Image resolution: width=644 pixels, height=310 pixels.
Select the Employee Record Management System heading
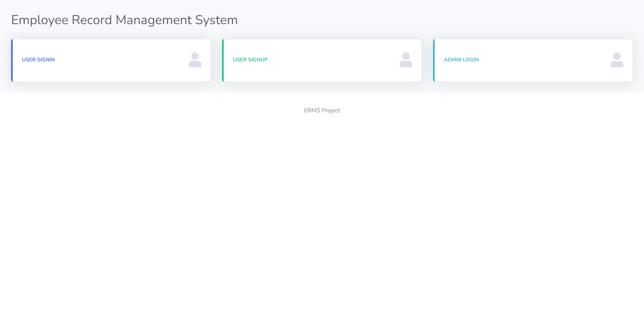124,20
